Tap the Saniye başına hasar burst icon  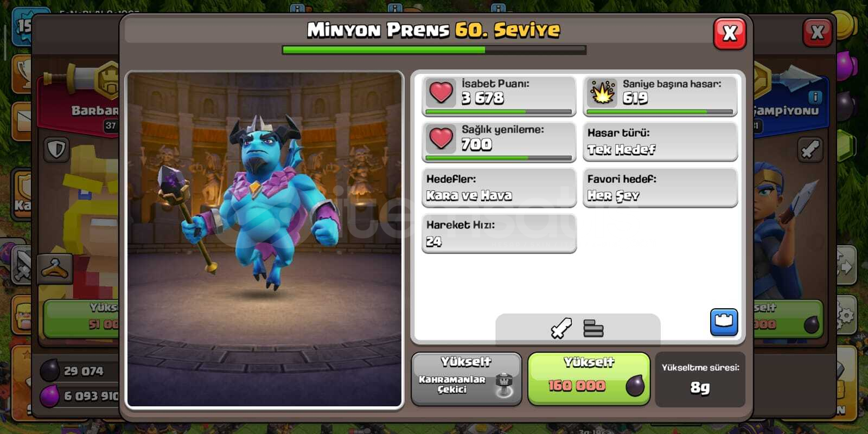pyautogui.click(x=602, y=92)
